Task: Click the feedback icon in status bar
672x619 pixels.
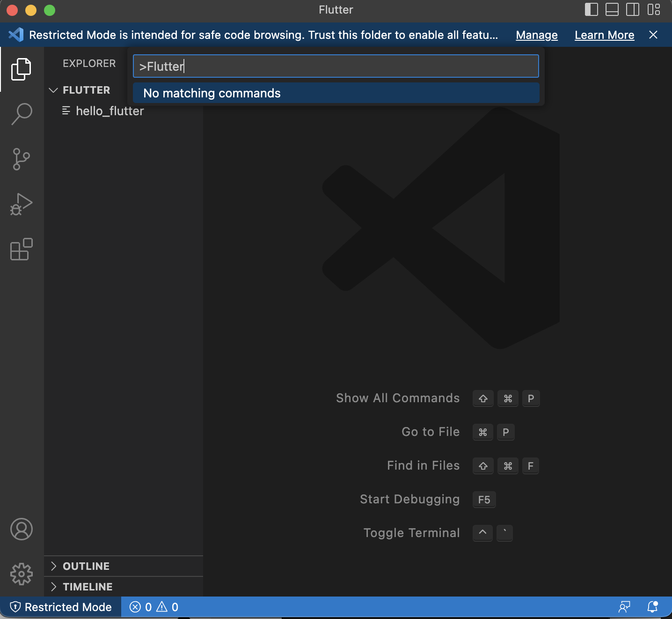Action: [x=624, y=607]
